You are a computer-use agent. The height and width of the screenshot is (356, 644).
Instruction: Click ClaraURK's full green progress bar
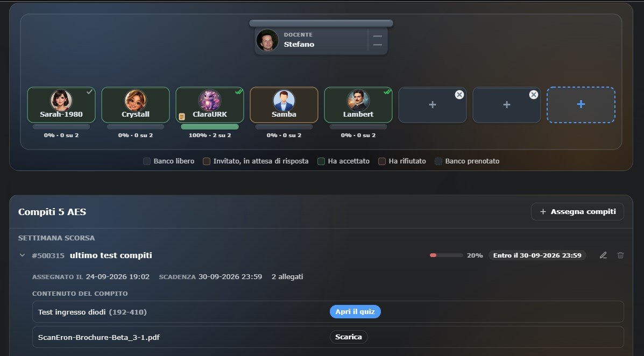coord(210,126)
